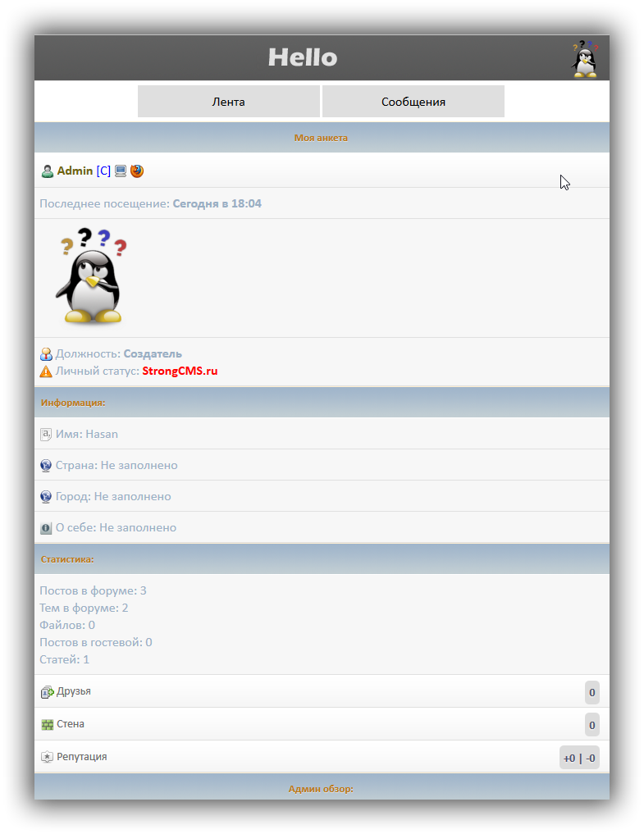Image resolution: width=644 pixels, height=834 pixels.
Task: Open the Лента tab
Action: point(228,102)
